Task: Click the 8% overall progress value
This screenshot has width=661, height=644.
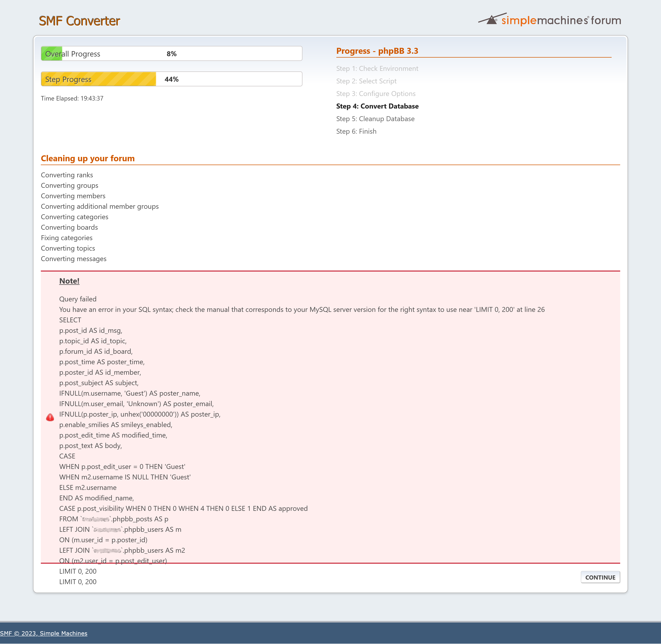Action: click(171, 54)
